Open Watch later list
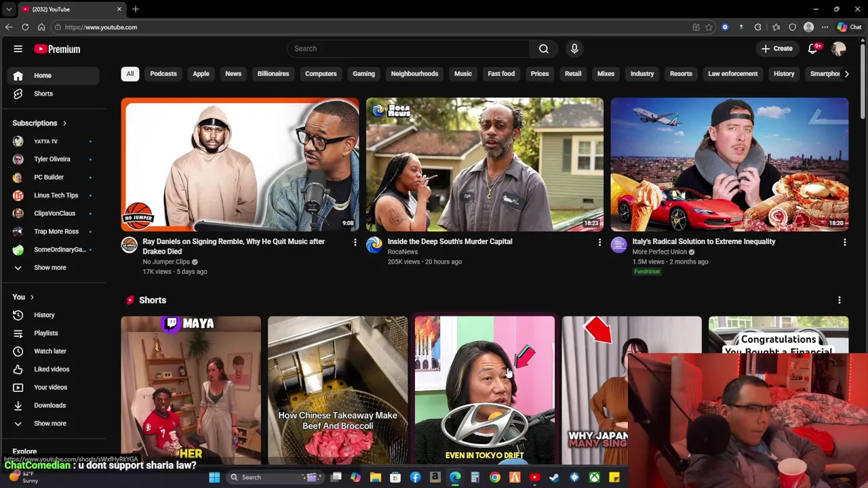This screenshot has height=488, width=868. [54, 351]
